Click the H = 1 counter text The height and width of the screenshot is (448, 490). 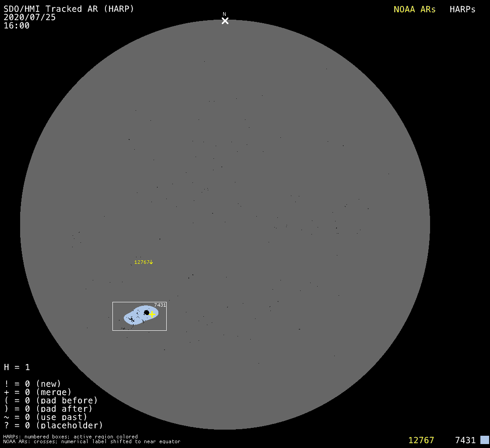point(17,367)
